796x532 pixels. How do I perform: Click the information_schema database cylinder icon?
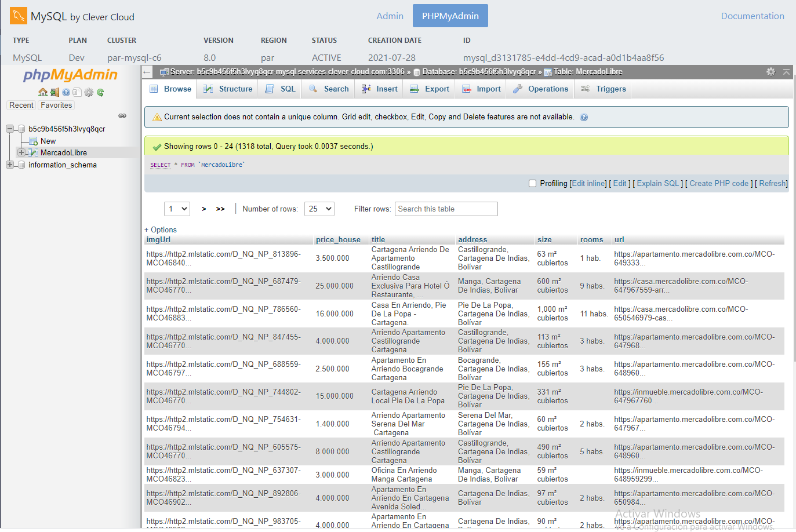[x=21, y=165]
